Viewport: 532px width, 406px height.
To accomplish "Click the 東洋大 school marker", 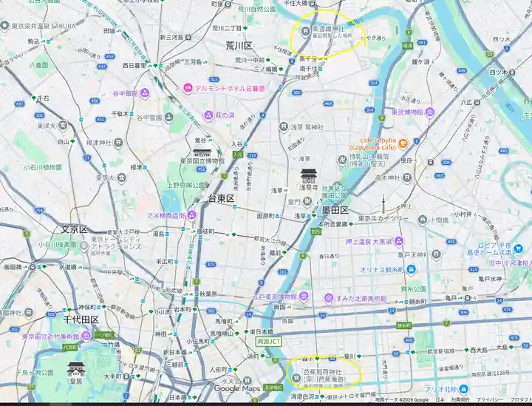I will tap(63, 125).
